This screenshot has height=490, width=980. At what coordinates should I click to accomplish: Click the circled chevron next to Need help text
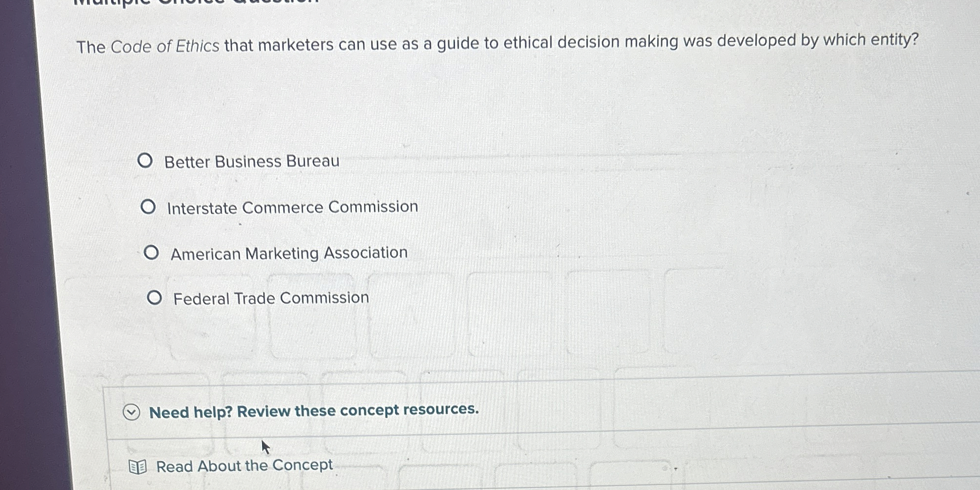(x=132, y=411)
